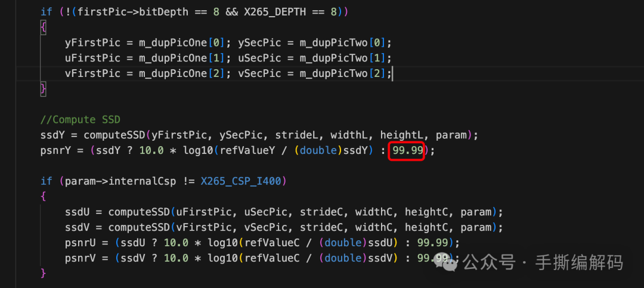Click refValueY in the log10 expression
The height and width of the screenshot is (288, 644).
[247, 151]
